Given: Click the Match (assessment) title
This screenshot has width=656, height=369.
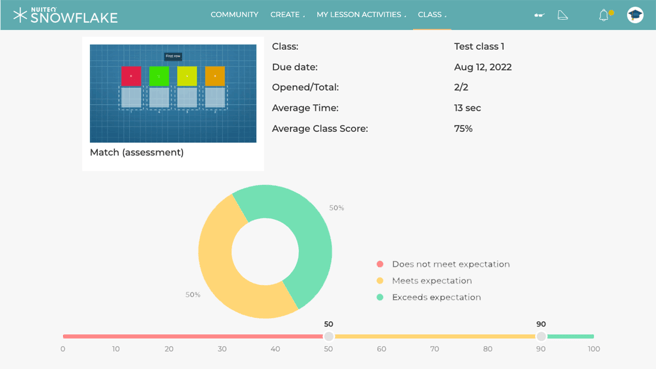Looking at the screenshot, I should (137, 152).
